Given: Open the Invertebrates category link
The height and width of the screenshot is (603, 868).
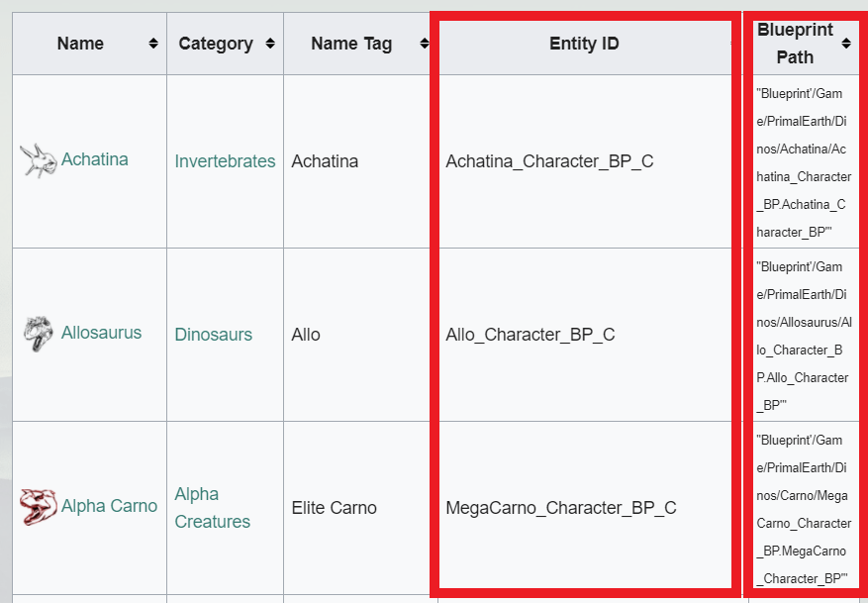Looking at the screenshot, I should 225,161.
